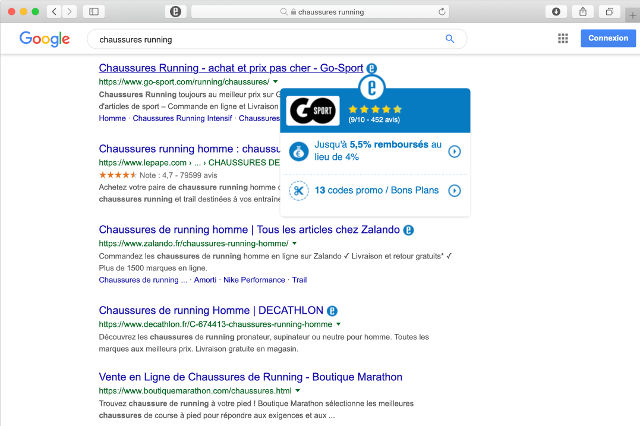Screen dimensions: 640x426
Task: Click the five-star rating in Go Sport popup
Action: [375, 109]
